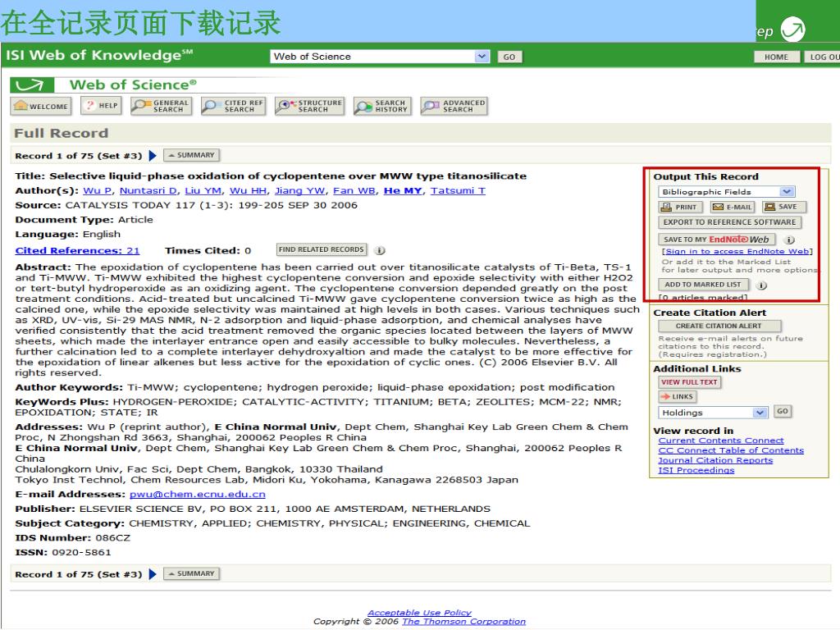Click the pwu@chem.ecnu.edu.cn e-mail link
The width and height of the screenshot is (840, 630).
tap(198, 495)
